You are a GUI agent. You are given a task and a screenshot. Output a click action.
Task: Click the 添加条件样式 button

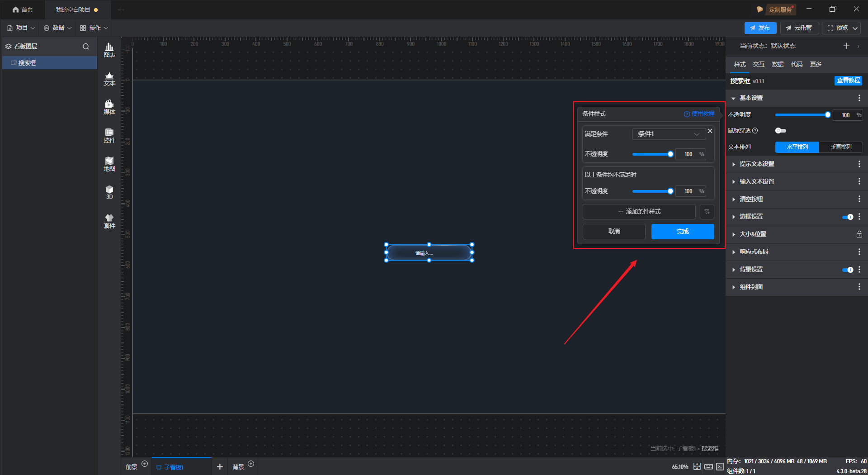[x=639, y=212]
